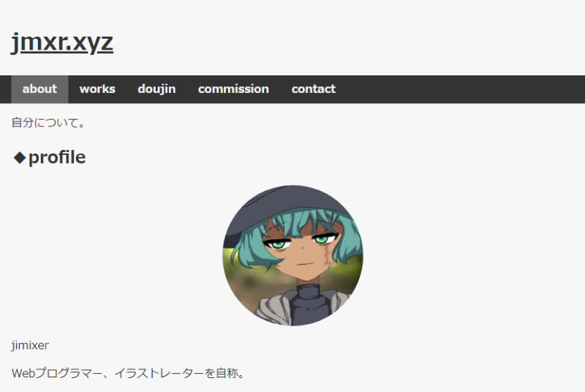The height and width of the screenshot is (392, 585).
Task: Click the Webプログラマー description line
Action: pos(128,373)
